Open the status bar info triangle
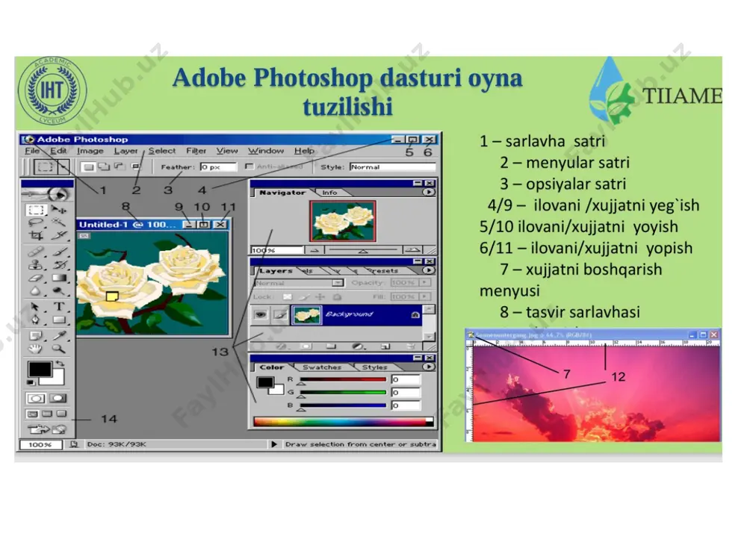The height and width of the screenshot is (560, 747). click(274, 444)
